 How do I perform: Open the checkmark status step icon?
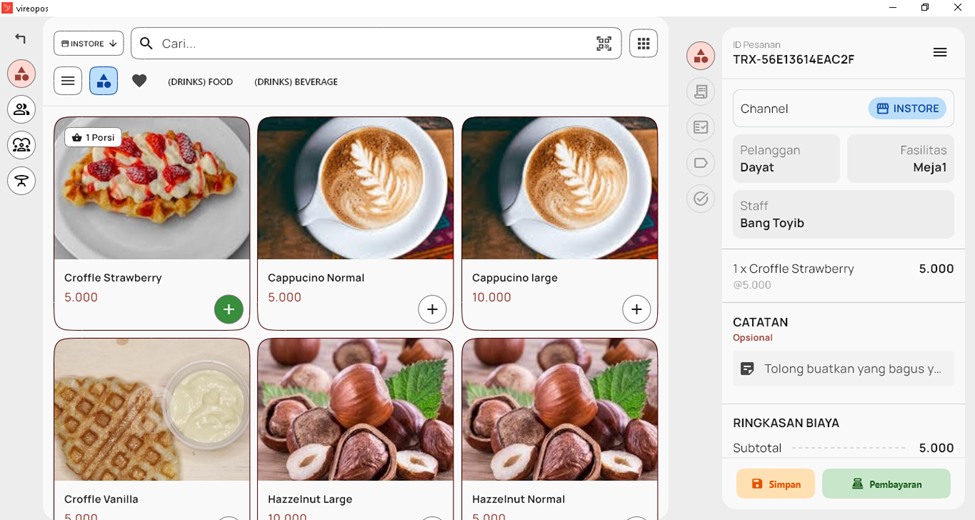pos(701,199)
